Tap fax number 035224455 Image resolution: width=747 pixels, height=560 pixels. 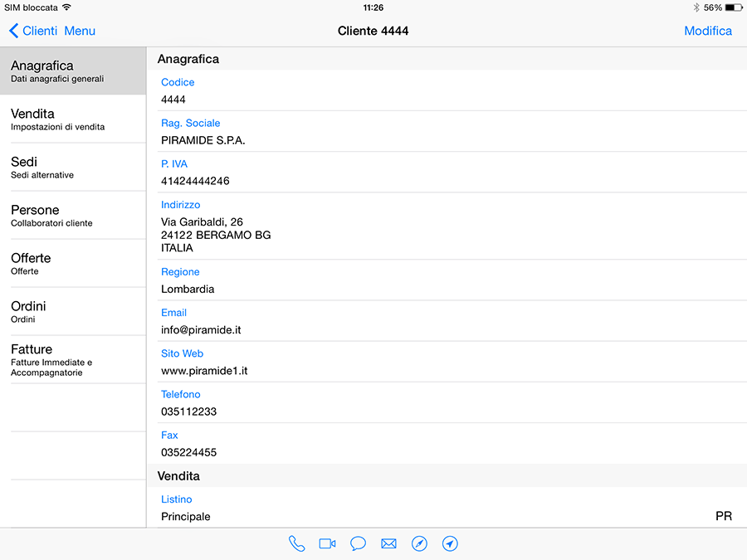pos(188,452)
